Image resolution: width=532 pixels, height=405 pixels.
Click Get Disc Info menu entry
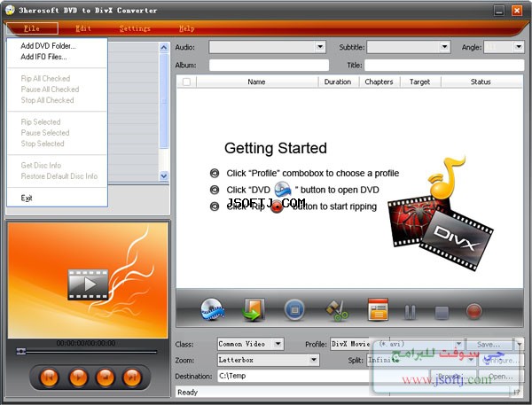click(41, 165)
